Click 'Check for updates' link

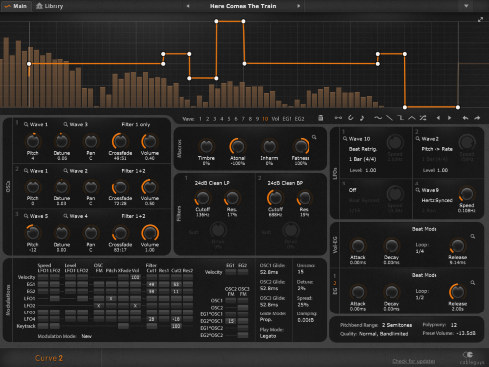coord(414,361)
